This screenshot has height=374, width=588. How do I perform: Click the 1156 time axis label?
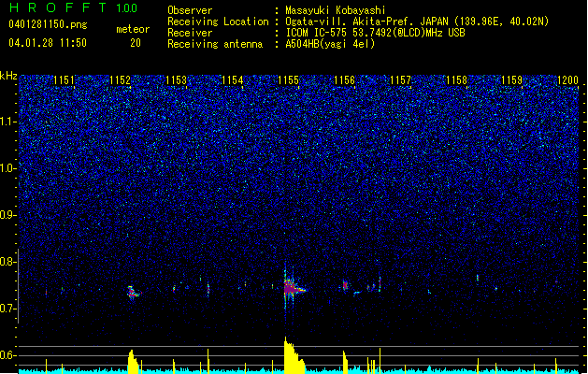(344, 80)
